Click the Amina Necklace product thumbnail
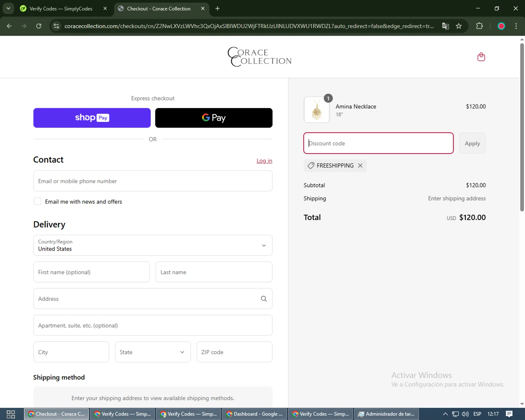Screen dimensions: 525x420 coord(317,110)
